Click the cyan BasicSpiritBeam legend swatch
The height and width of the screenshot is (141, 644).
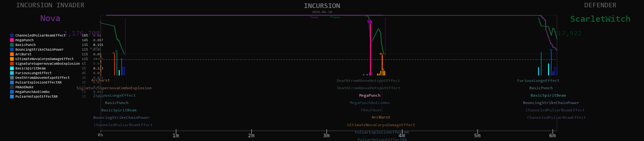coord(12,68)
